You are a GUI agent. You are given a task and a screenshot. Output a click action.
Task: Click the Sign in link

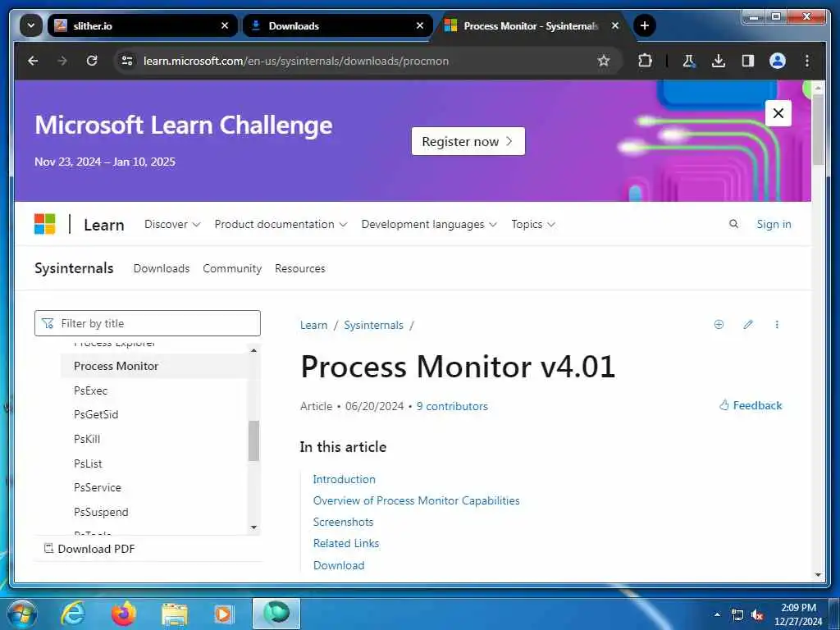774,225
